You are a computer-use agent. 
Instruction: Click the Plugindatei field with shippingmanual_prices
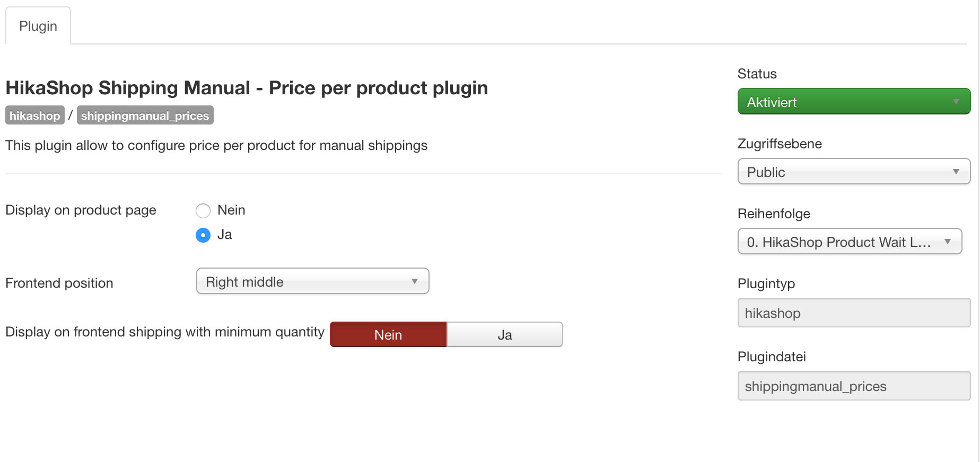(x=854, y=386)
